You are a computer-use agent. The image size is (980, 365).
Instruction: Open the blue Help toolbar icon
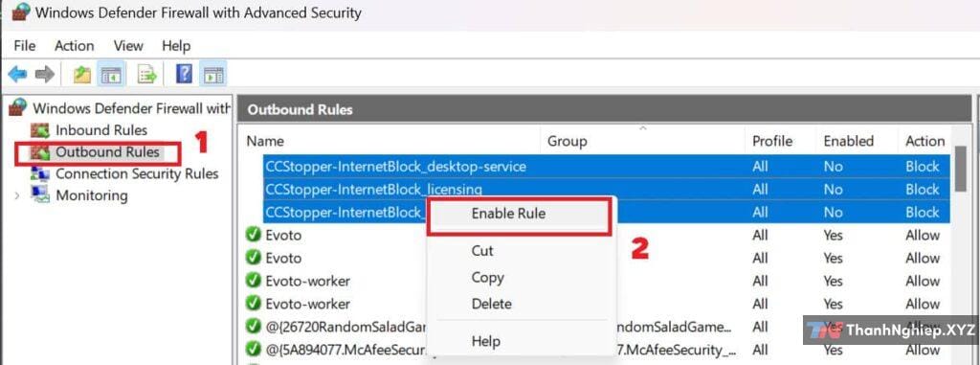click(184, 74)
